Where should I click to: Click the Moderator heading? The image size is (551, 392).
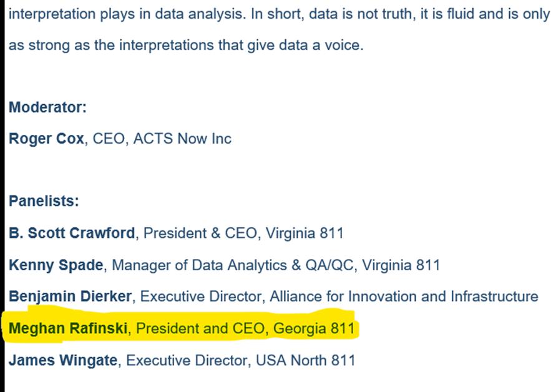pos(47,107)
